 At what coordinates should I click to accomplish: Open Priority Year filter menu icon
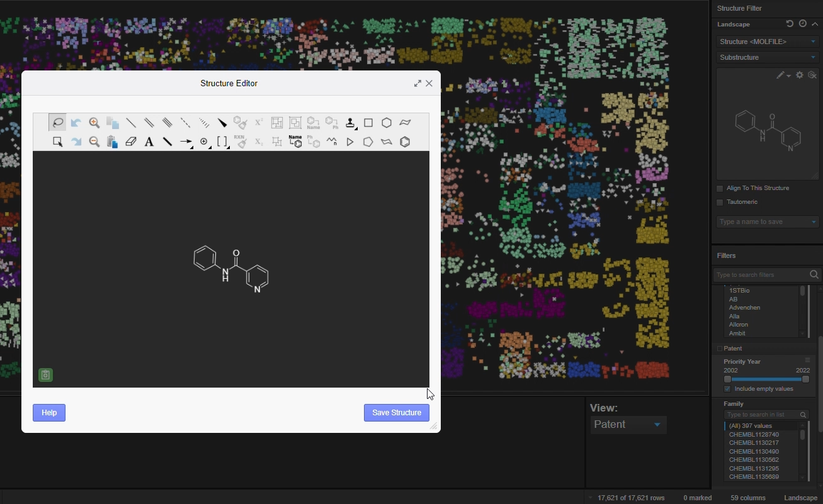[807, 361]
